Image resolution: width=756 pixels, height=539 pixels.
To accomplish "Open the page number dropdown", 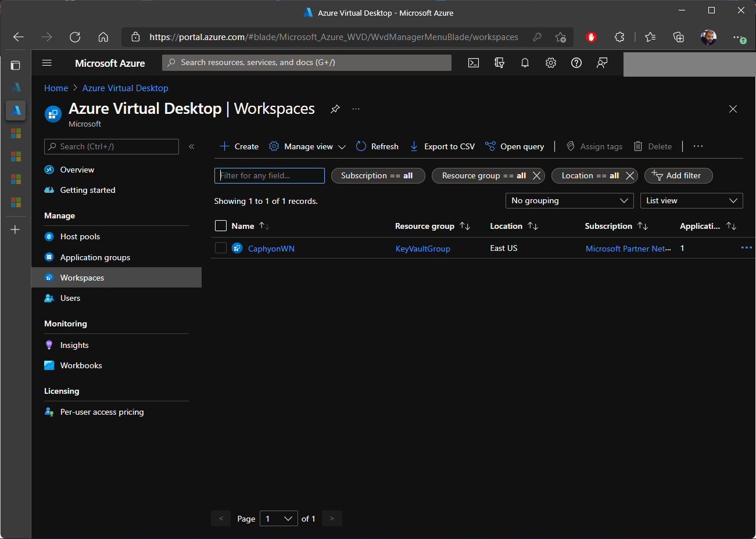I will click(x=279, y=519).
